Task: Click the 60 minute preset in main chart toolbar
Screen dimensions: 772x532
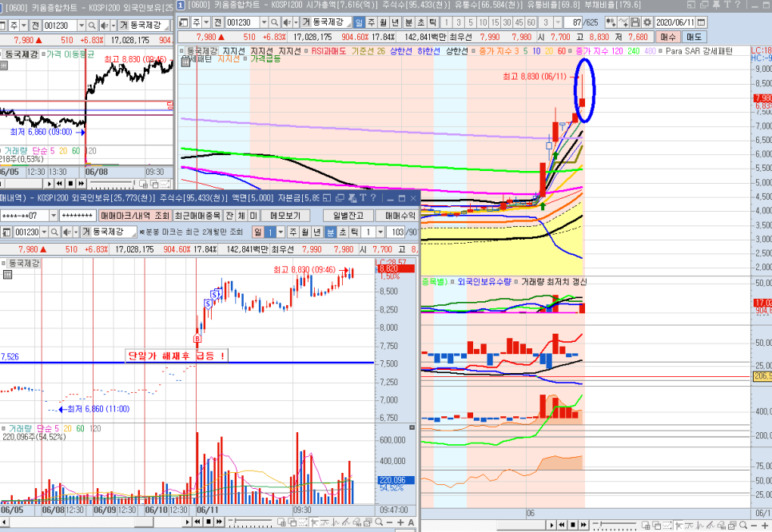Action: coord(531,22)
